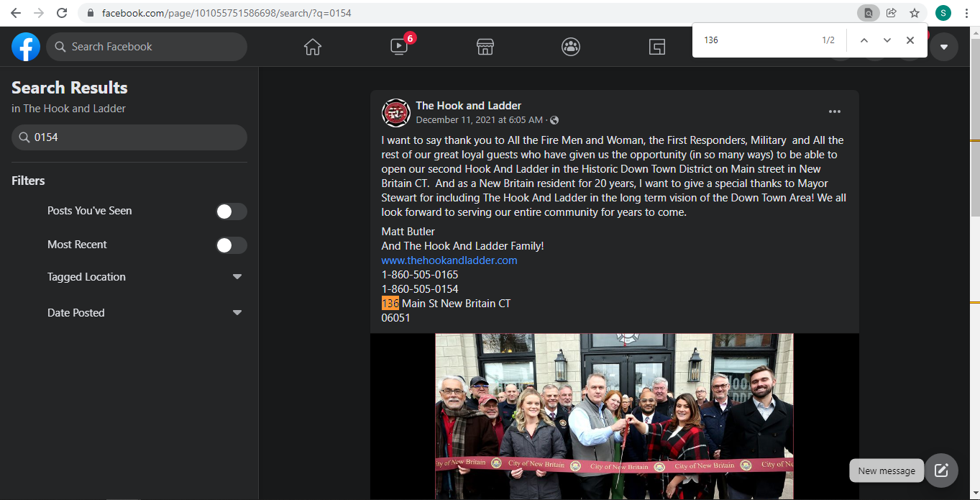Open www.thehookandladder.com link

449,260
